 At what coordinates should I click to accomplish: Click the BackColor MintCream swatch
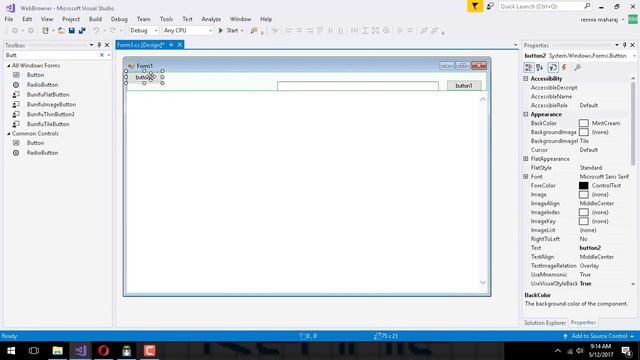coord(584,123)
